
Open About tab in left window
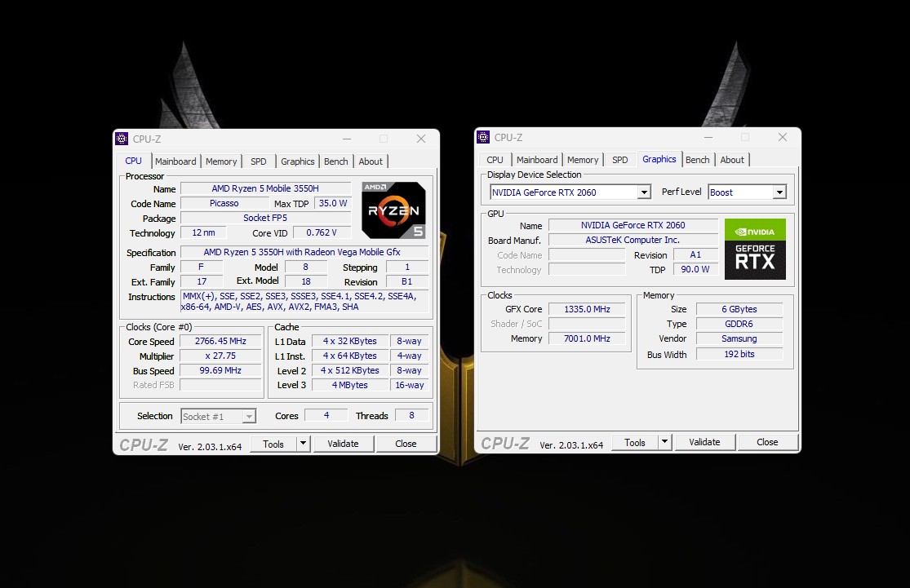(x=371, y=161)
